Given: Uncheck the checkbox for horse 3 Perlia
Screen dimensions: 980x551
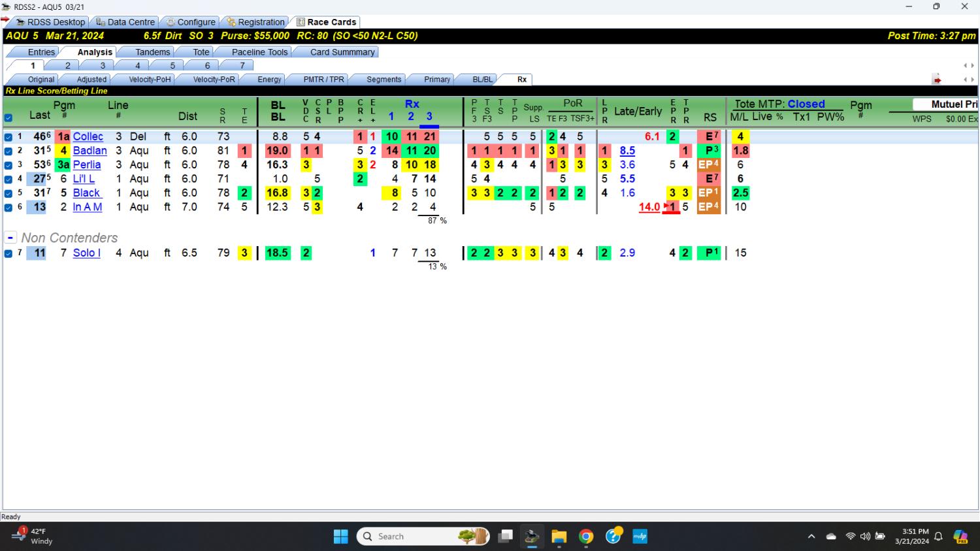Looking at the screenshot, I should point(8,165).
